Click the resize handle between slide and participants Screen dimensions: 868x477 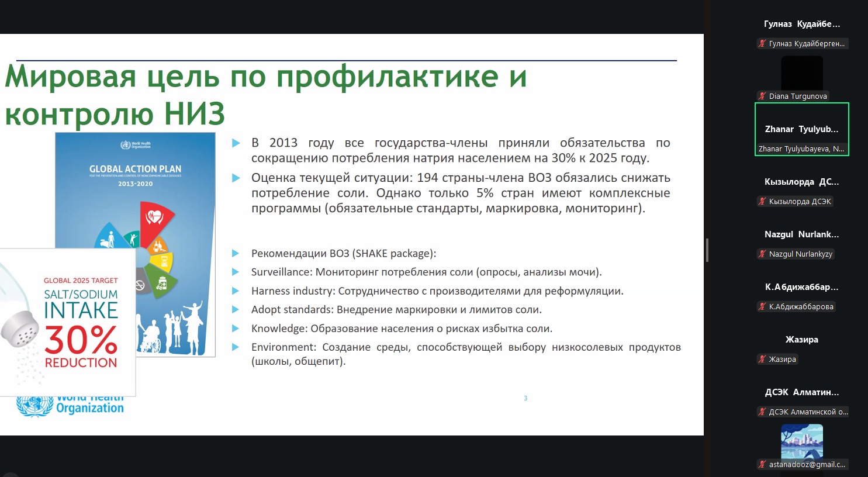707,250
